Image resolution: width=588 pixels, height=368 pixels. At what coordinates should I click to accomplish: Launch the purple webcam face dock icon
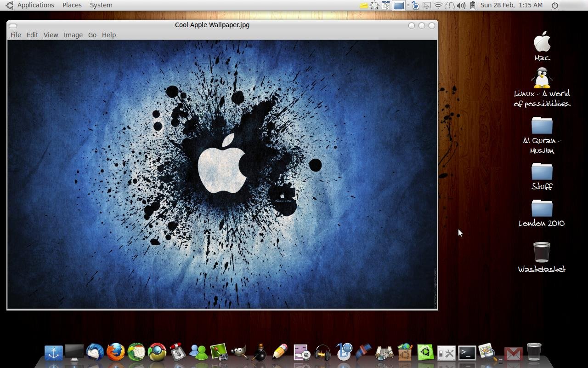pyautogui.click(x=302, y=353)
